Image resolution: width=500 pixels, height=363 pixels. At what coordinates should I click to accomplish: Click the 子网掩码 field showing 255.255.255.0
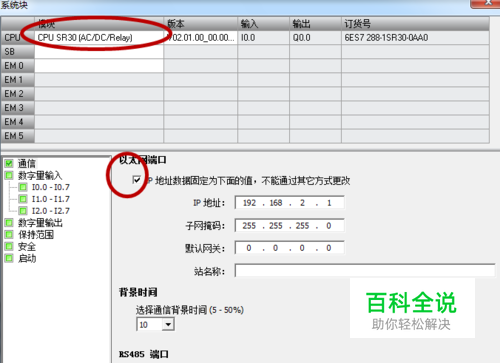[x=289, y=226]
